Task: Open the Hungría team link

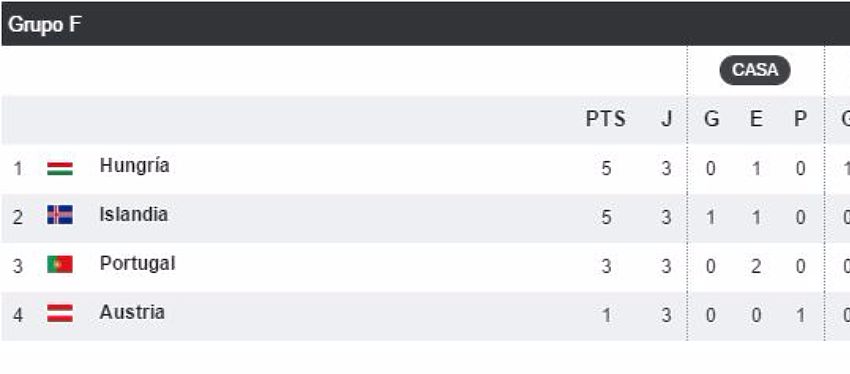Action: [x=134, y=166]
